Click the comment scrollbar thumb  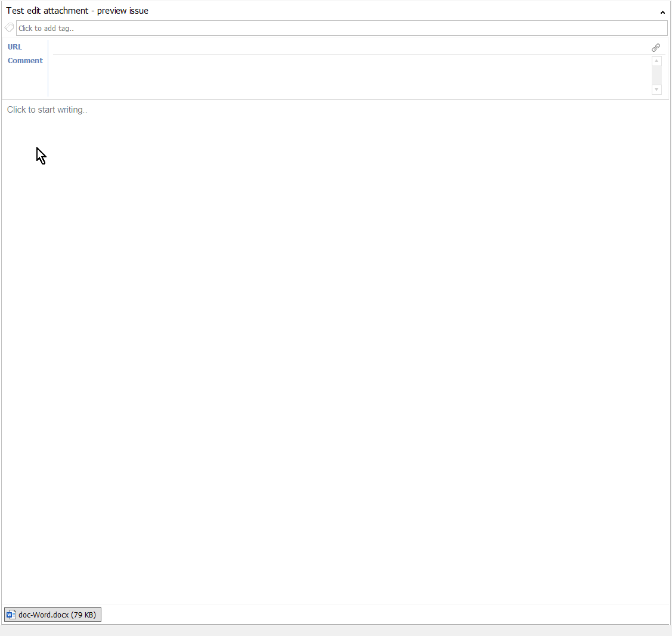[x=656, y=75]
